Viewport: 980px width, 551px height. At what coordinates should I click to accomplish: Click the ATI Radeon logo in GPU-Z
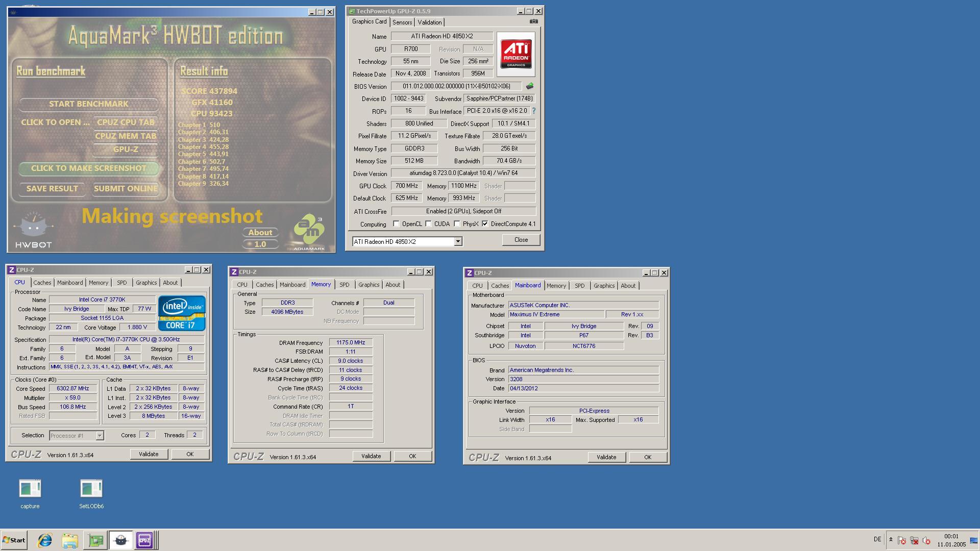coord(516,54)
